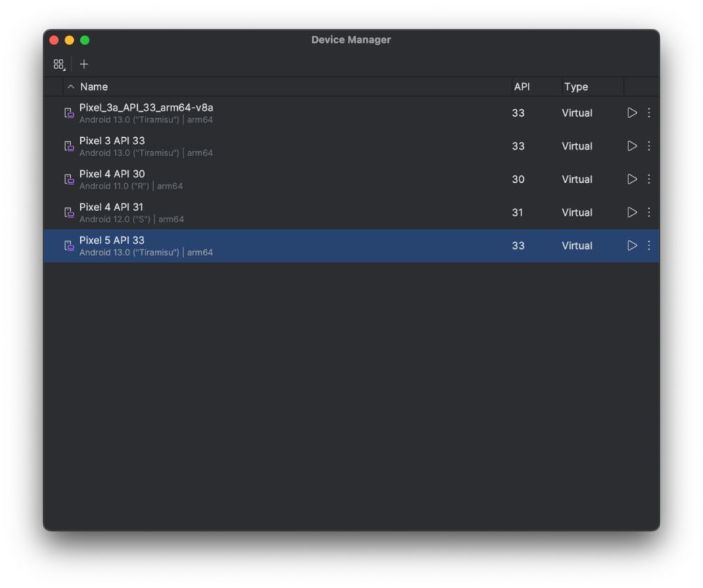Click 'Android 12.0 ("S") | arm64' subtitle
The image size is (703, 588).
[x=131, y=219]
